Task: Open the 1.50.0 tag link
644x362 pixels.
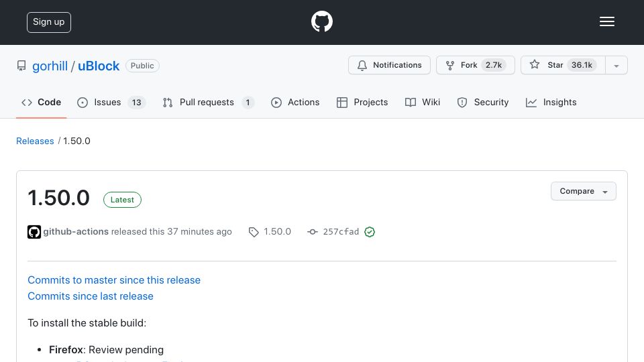Action: tap(277, 231)
